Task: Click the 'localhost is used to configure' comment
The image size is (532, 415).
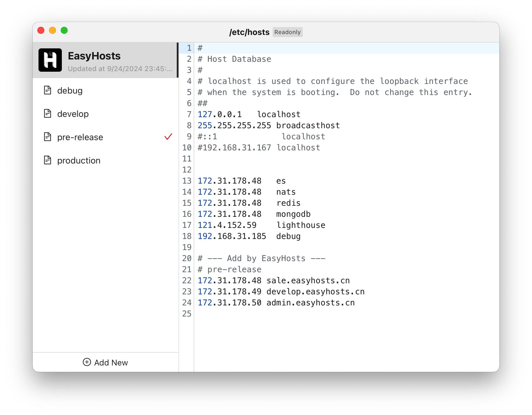Action: pyautogui.click(x=333, y=81)
